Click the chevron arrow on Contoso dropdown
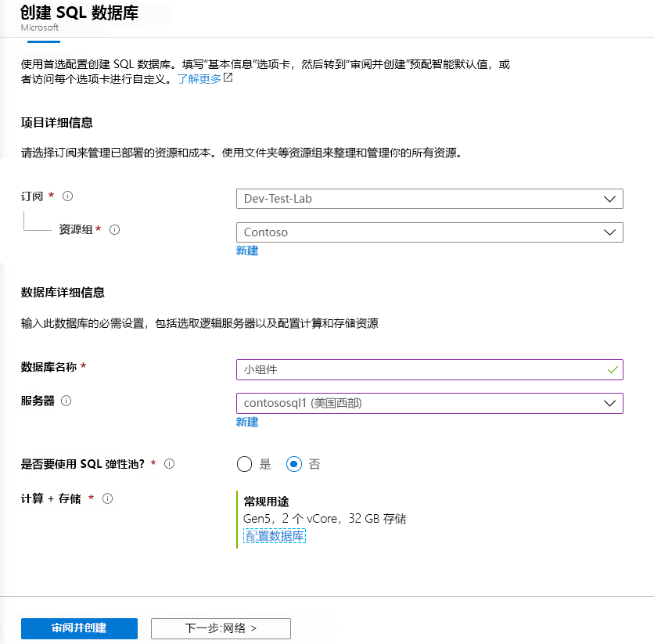This screenshot has height=644, width=654. [x=609, y=232]
